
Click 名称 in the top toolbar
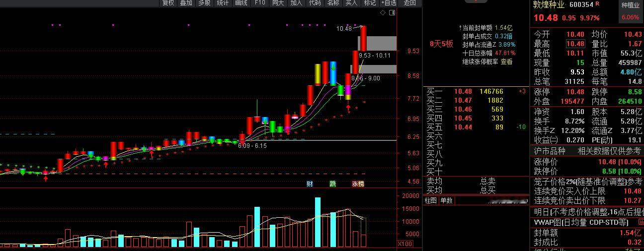pos(333,3)
